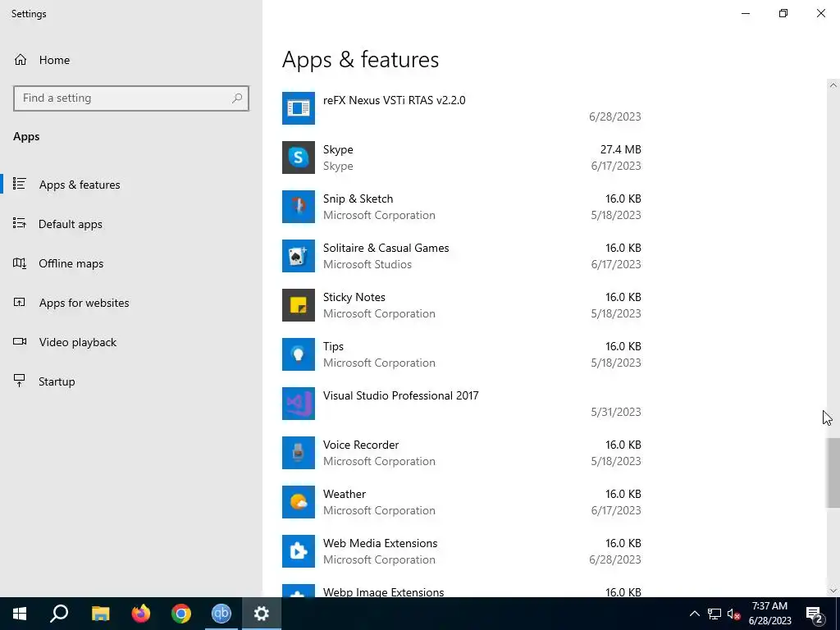This screenshot has height=630, width=840.
Task: Click the Apps for websites sidebar icon
Action: (20, 302)
